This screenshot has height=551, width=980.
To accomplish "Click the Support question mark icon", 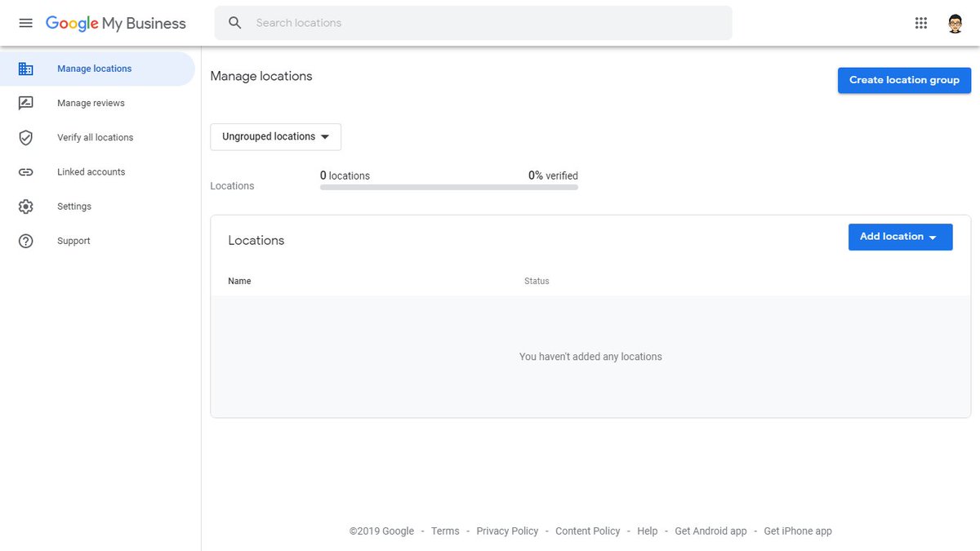I will click(25, 241).
